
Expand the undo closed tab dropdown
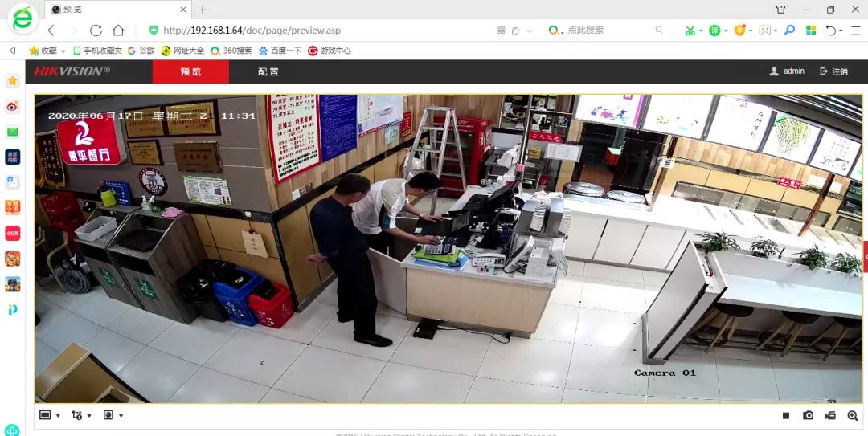[841, 31]
